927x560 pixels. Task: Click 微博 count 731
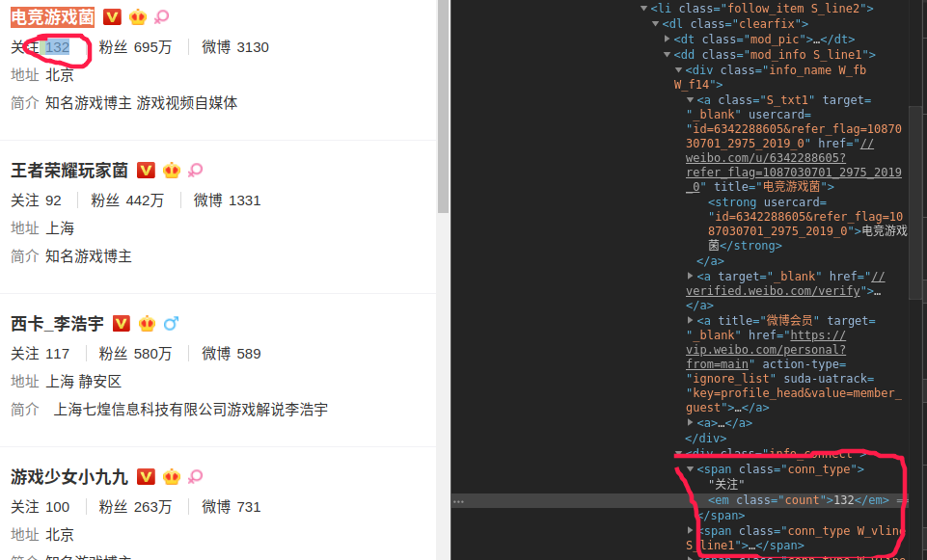[248, 506]
